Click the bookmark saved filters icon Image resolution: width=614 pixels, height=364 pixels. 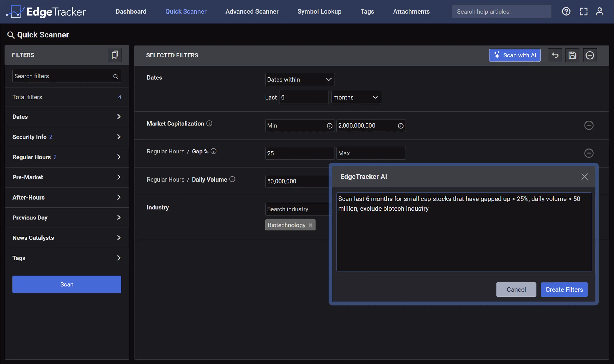click(x=115, y=55)
